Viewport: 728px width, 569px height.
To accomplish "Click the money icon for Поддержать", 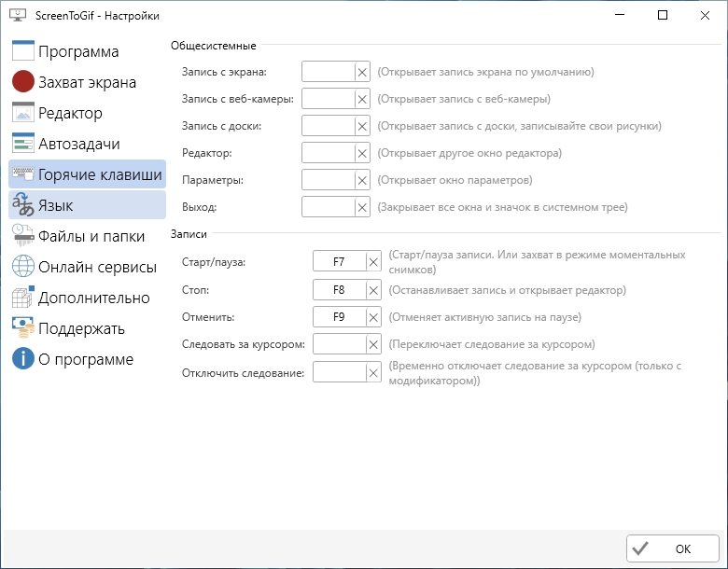I will pyautogui.click(x=22, y=327).
